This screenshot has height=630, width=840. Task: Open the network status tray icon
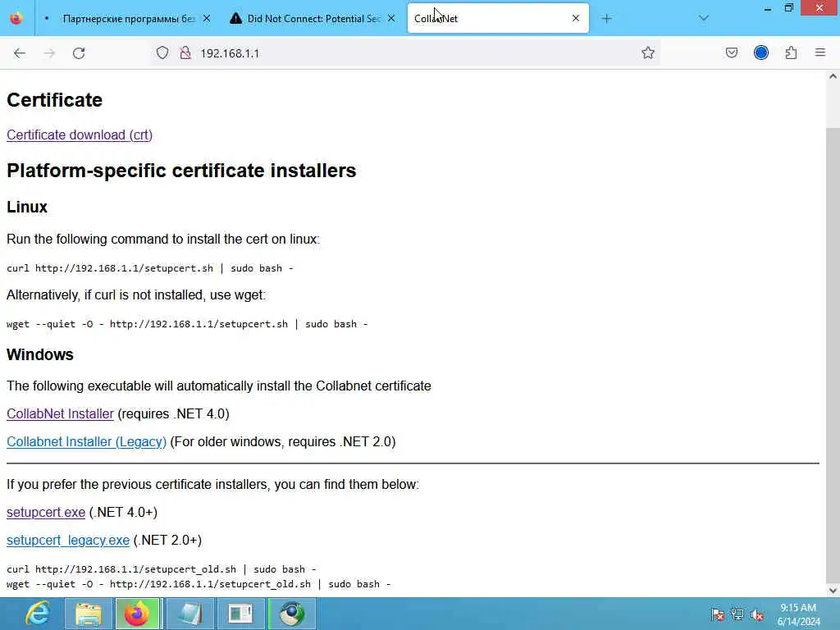click(x=737, y=614)
